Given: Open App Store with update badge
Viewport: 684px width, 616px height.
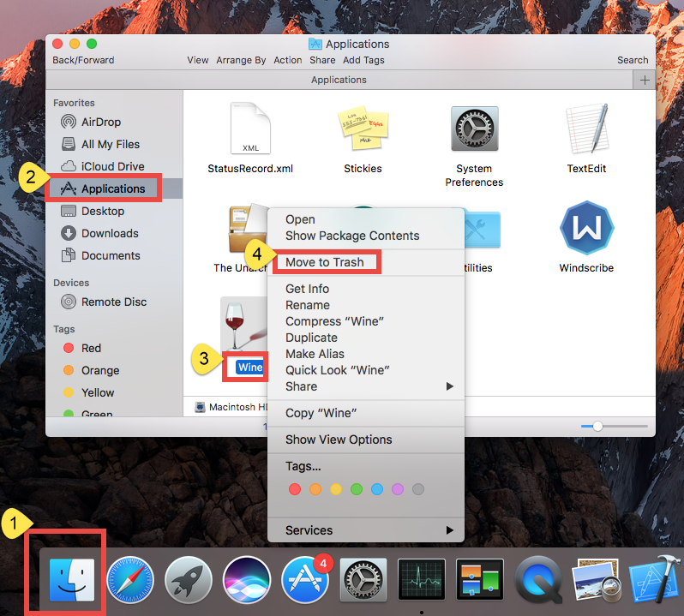Looking at the screenshot, I should click(305, 580).
